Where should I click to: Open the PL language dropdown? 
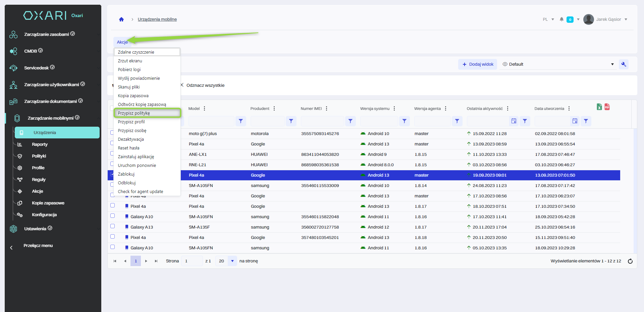[548, 19]
